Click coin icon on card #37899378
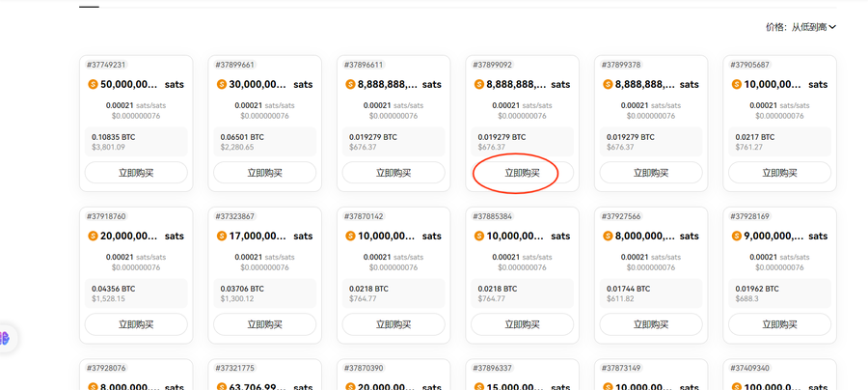 (608, 84)
